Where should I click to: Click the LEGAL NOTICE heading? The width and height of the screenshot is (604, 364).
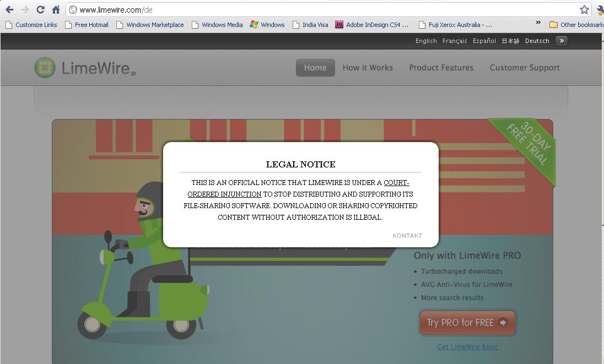click(300, 164)
